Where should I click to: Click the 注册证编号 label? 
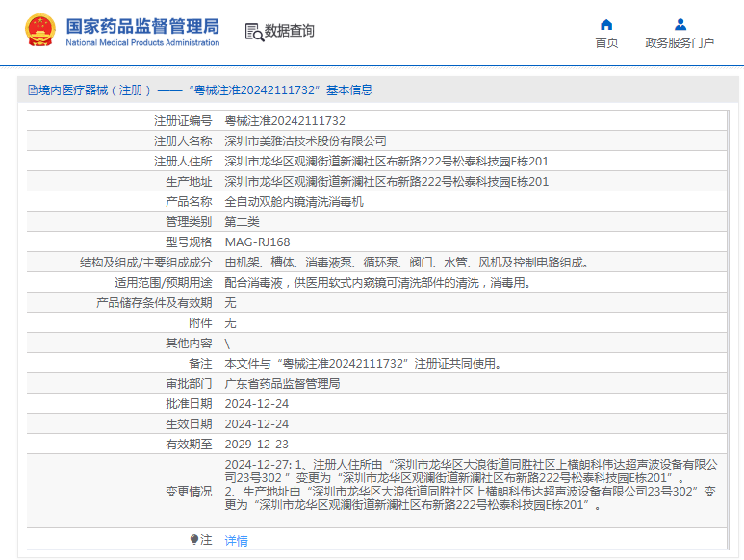183,121
